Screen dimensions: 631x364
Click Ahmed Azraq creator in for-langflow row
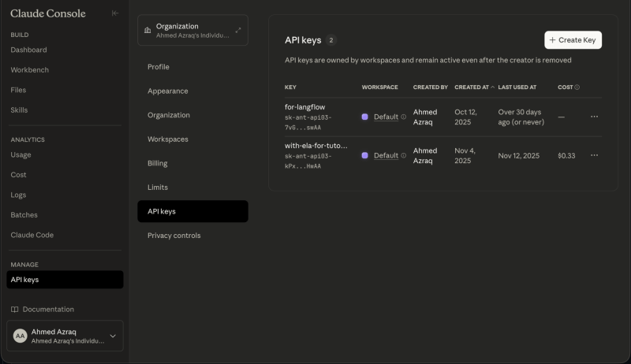(425, 117)
